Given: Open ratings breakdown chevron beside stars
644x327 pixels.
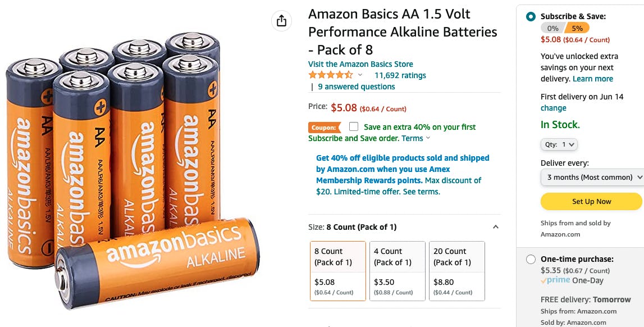Looking at the screenshot, I should coord(360,75).
